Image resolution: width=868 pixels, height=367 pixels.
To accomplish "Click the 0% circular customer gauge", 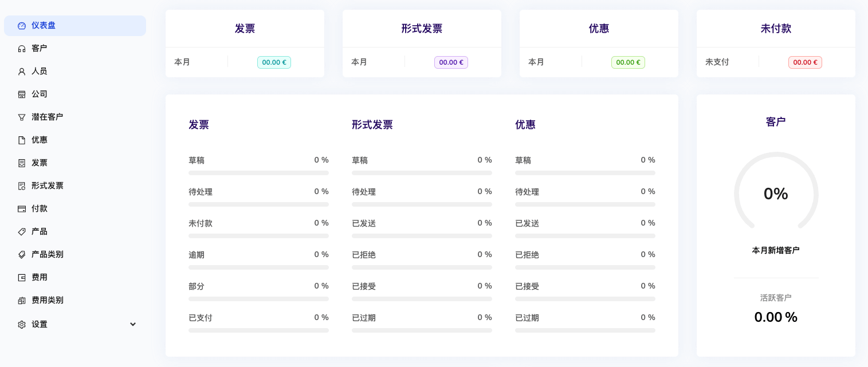I will 776,194.
